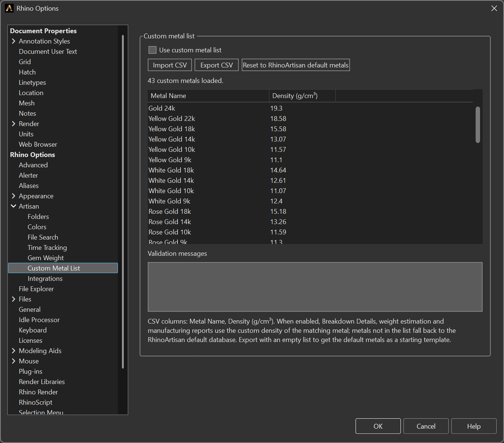504x443 pixels.
Task: Sort by the Density column header
Action: [302, 96]
